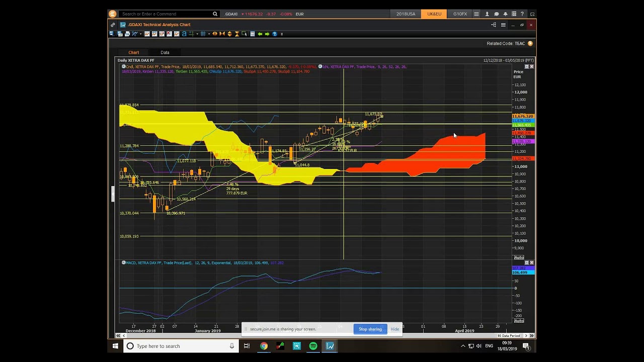Open the alerts bell icon
The width and height of the screenshot is (644, 362).
(x=505, y=14)
